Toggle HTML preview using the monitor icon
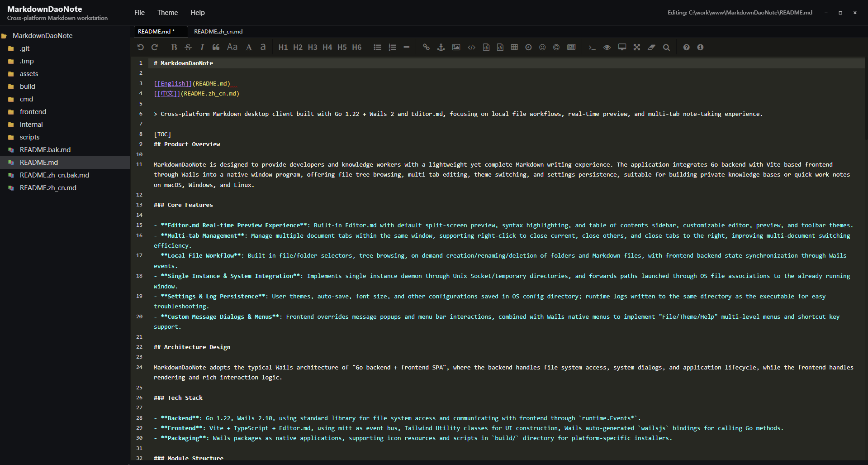868x465 pixels. click(622, 47)
